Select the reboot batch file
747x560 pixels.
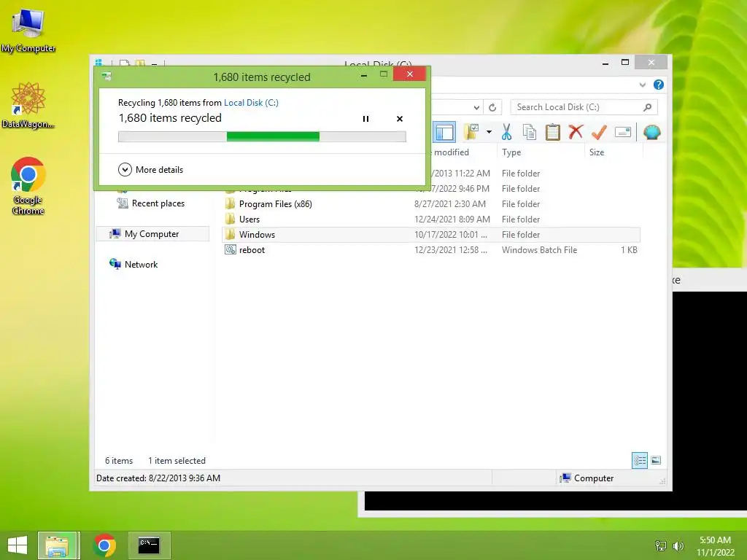[252, 250]
